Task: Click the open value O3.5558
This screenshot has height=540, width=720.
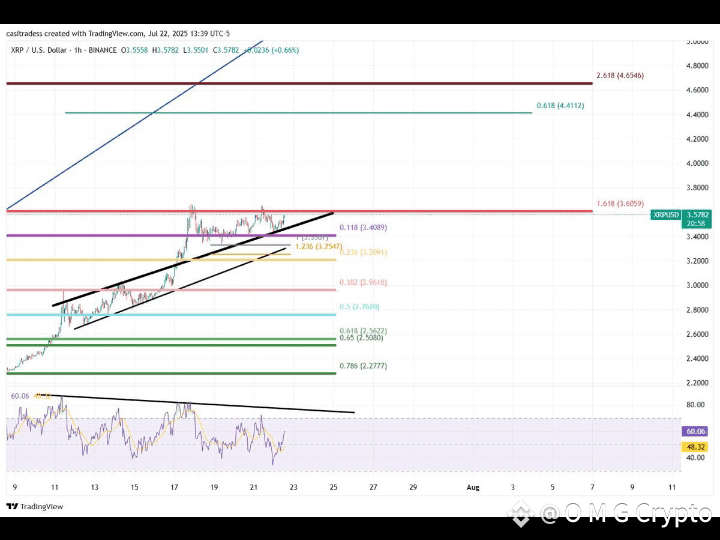Action: coord(135,50)
